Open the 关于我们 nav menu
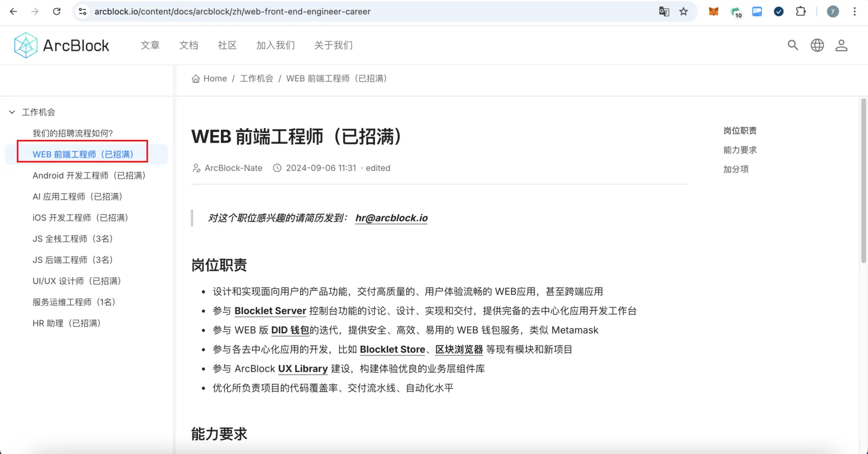 point(334,45)
